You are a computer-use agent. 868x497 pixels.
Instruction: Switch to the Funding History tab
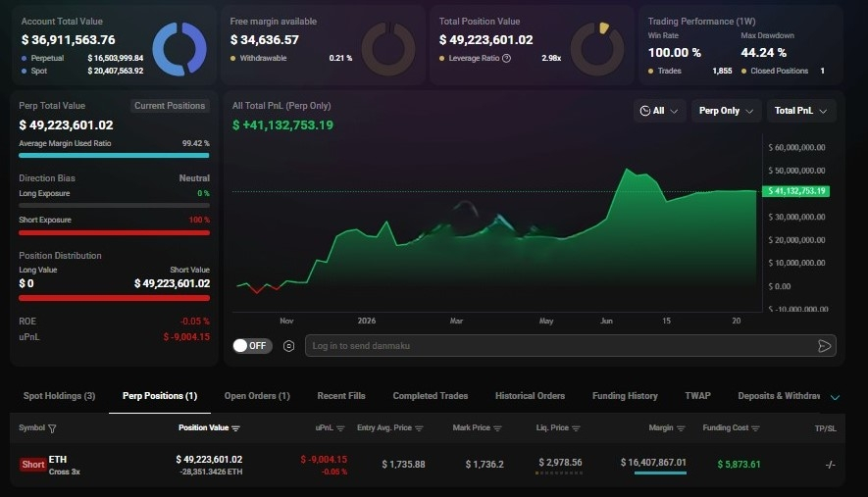point(625,396)
